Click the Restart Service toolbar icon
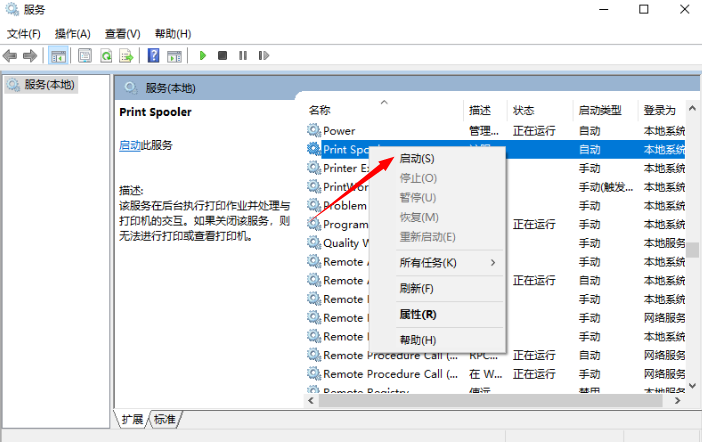Screen dimensions: 702x442 [x=264, y=56]
